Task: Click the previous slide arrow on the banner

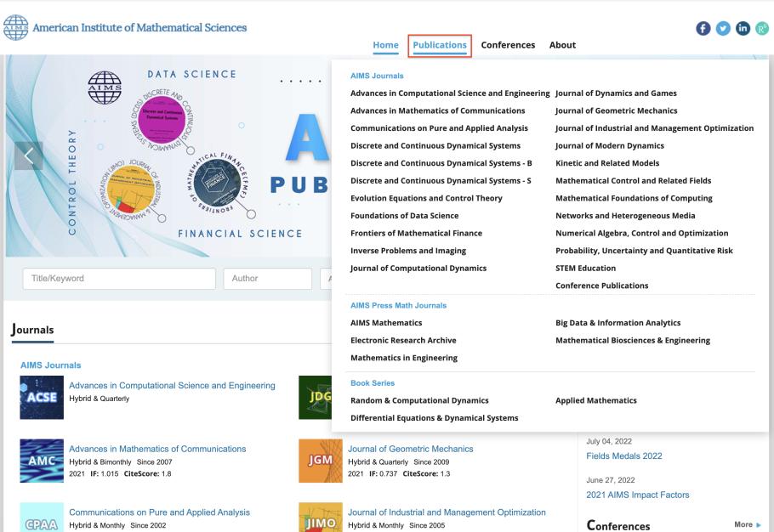Action: pos(29,156)
